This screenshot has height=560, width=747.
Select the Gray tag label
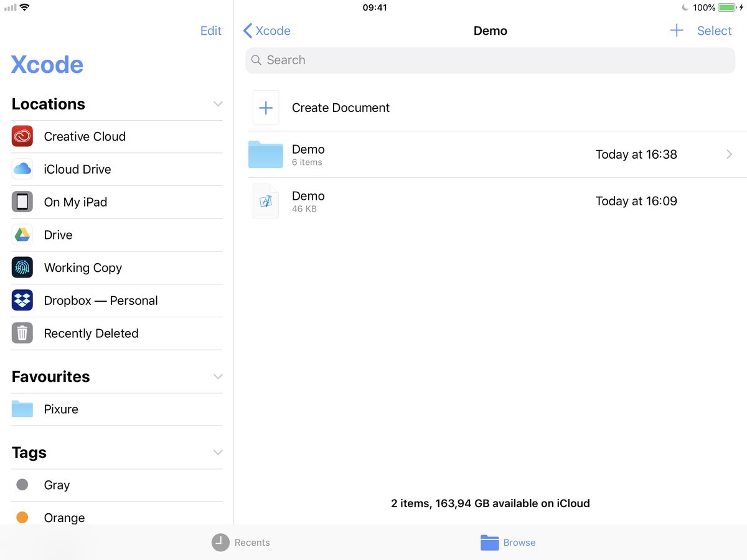57,485
